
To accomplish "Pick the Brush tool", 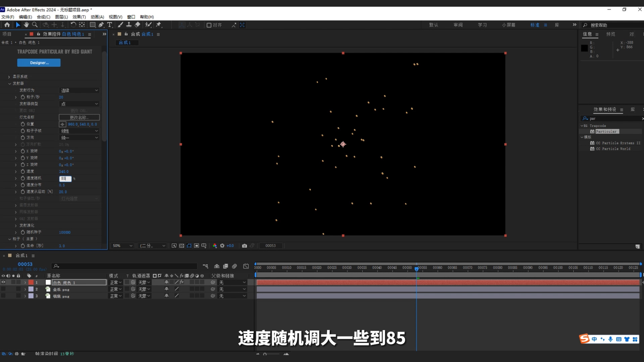I will pyautogui.click(x=120, y=24).
